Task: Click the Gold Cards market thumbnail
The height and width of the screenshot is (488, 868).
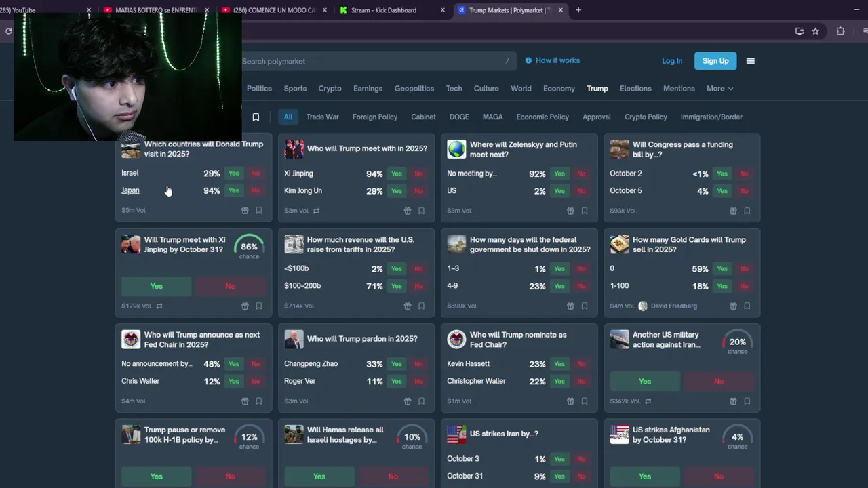Action: tap(619, 245)
